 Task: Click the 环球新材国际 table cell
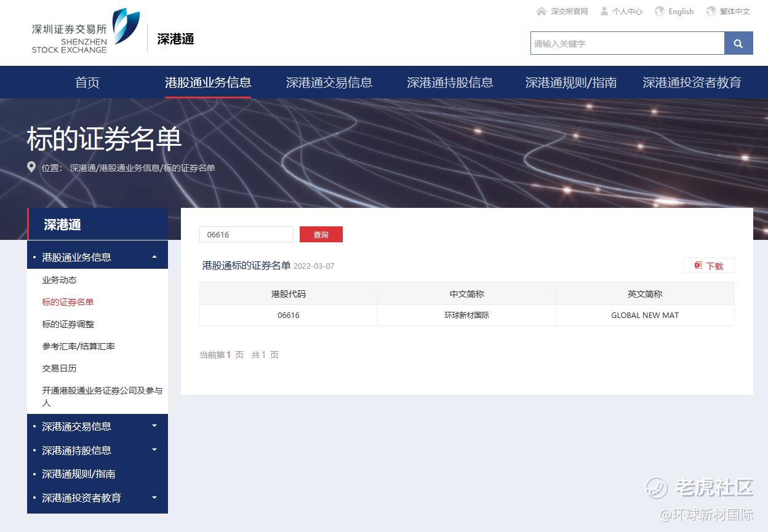coord(467,316)
